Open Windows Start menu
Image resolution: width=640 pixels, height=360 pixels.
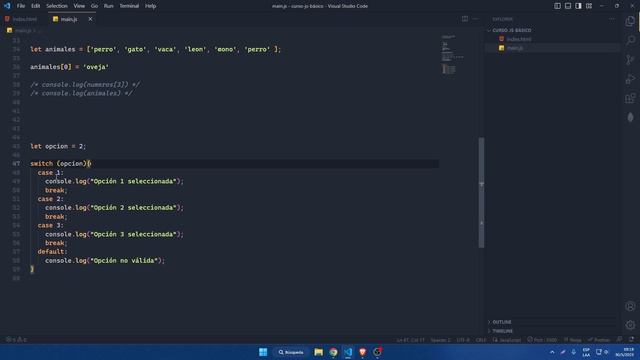pos(263,352)
